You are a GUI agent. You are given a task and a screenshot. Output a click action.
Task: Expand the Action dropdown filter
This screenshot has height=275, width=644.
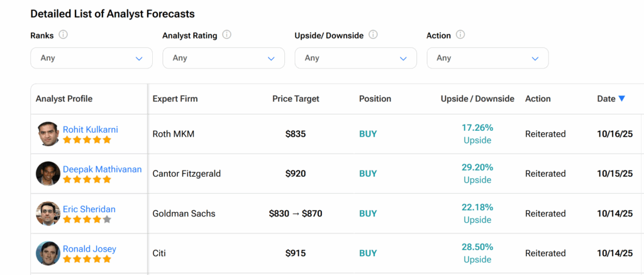pos(487,58)
